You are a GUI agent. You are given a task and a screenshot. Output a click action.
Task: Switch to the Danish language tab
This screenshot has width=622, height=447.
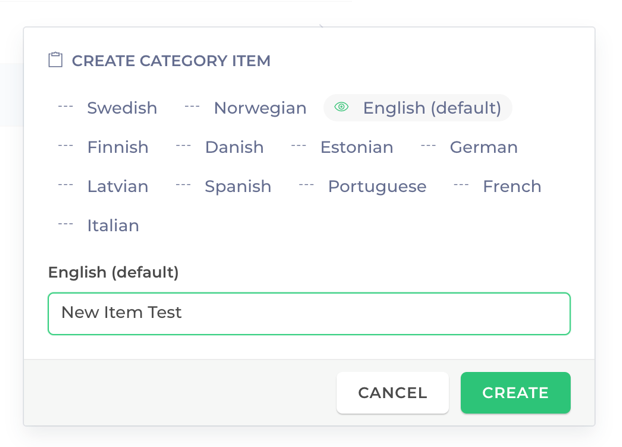pyautogui.click(x=220, y=147)
